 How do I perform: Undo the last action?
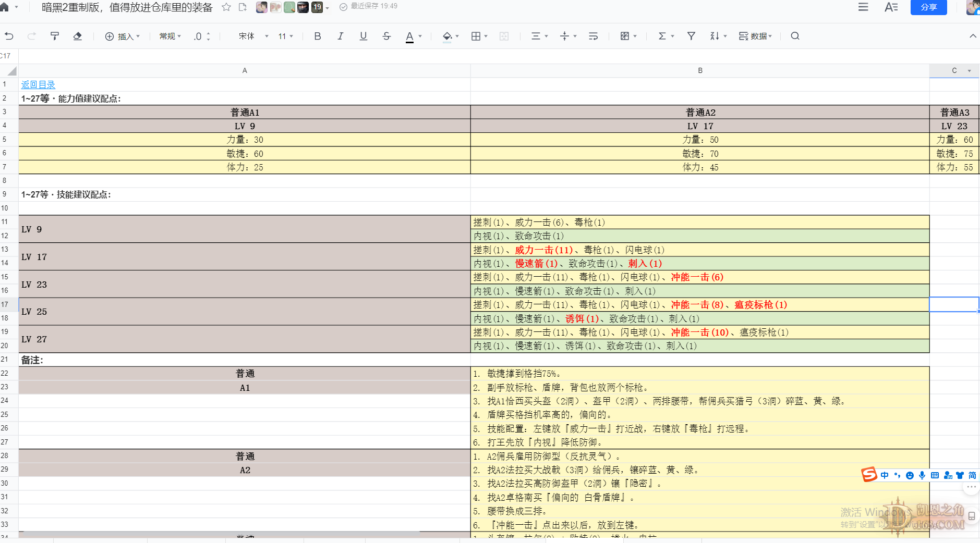coord(9,36)
